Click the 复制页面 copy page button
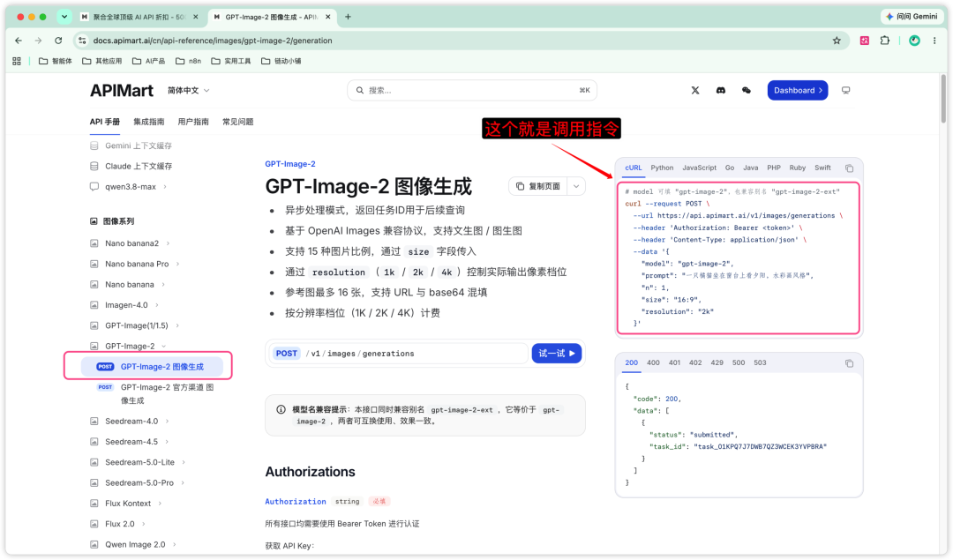Viewport: 953px width, 560px height. (x=538, y=186)
